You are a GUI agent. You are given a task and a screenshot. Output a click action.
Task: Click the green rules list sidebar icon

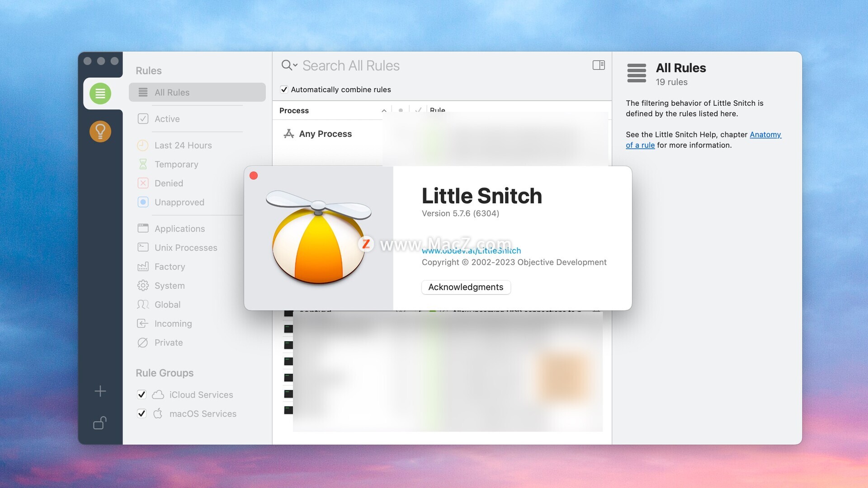pyautogui.click(x=100, y=94)
